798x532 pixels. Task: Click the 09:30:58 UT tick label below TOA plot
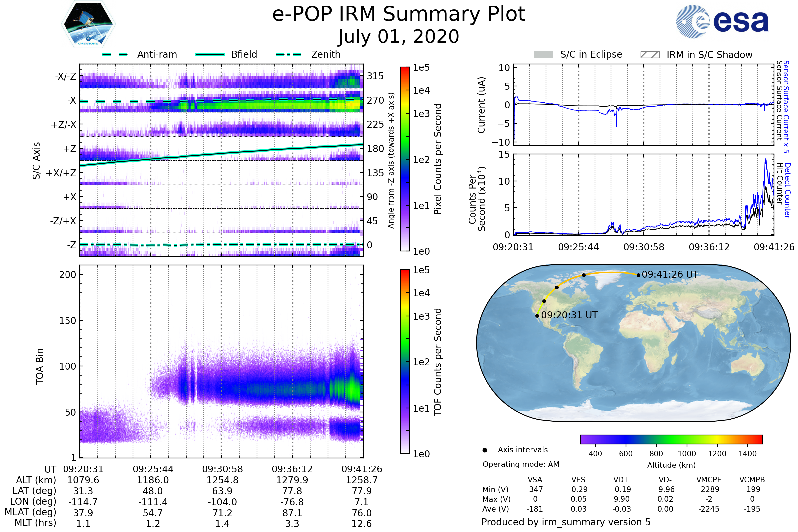(222, 469)
